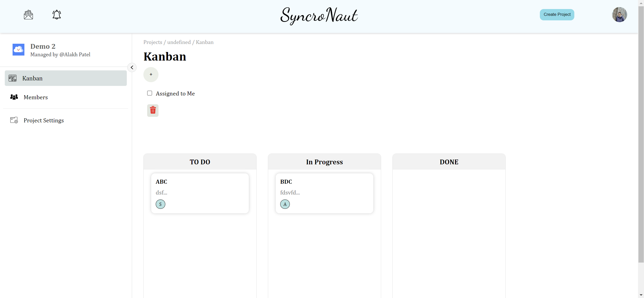Enable the Assigned to Me checkbox
The width and height of the screenshot is (644, 298).
coord(150,93)
